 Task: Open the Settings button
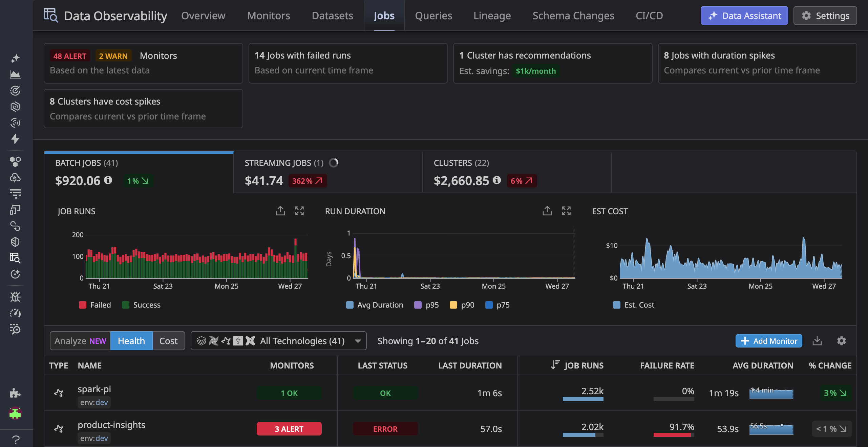pos(825,16)
